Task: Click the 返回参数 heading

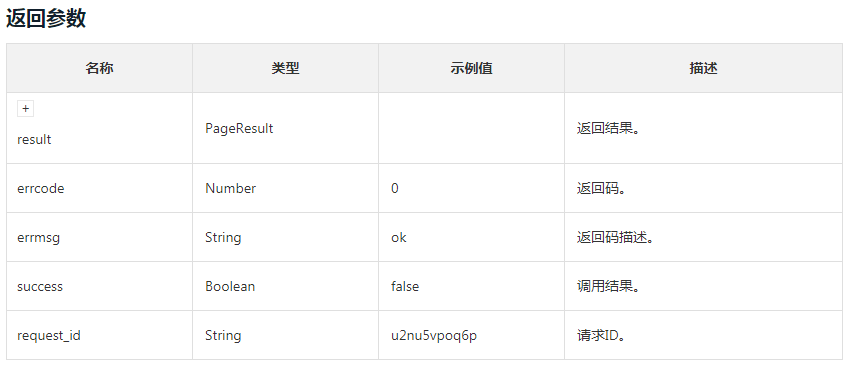Action: click(46, 18)
